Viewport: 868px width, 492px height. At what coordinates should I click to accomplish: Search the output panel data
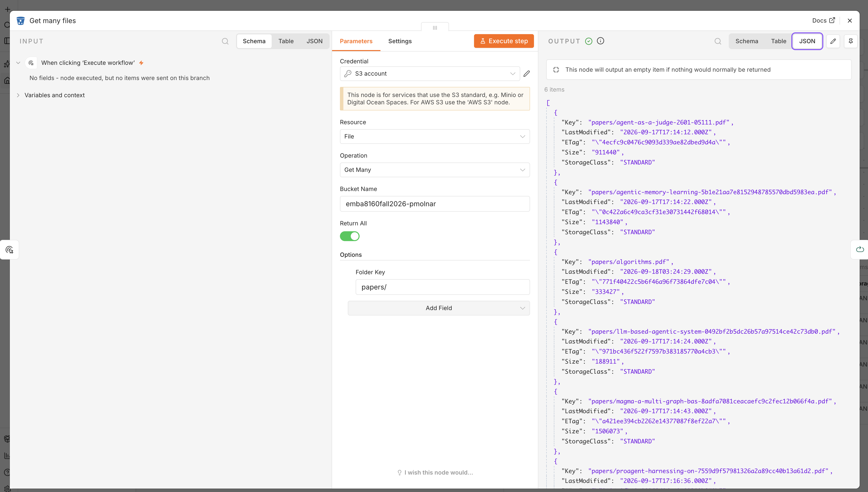tap(718, 41)
